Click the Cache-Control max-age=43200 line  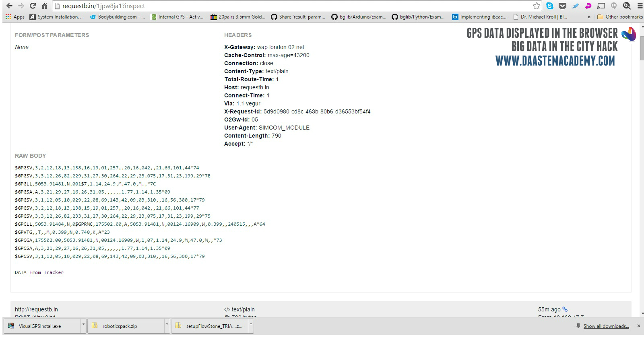(x=267, y=55)
